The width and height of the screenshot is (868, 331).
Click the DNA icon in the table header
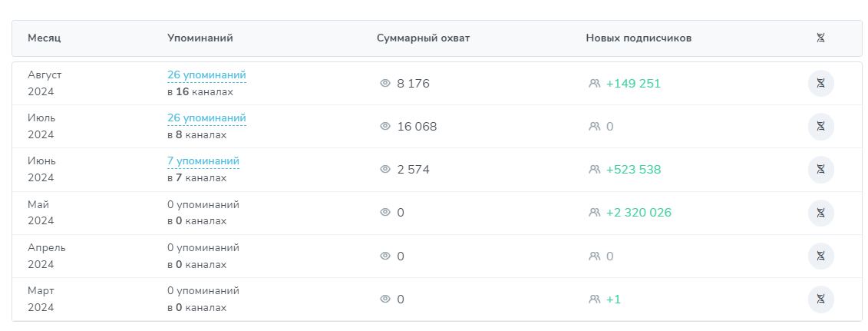(820, 38)
